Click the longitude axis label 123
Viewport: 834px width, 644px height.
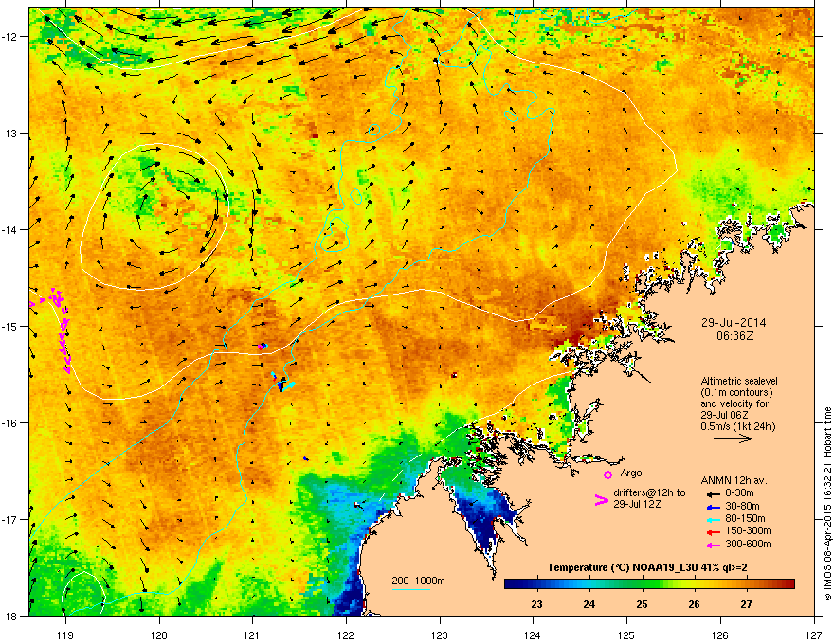(440, 635)
